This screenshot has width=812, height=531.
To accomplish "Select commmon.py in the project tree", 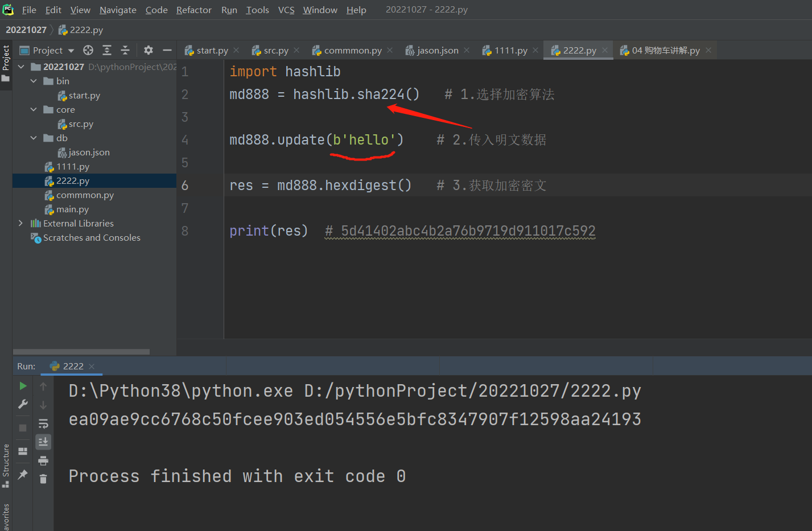I will [80, 195].
